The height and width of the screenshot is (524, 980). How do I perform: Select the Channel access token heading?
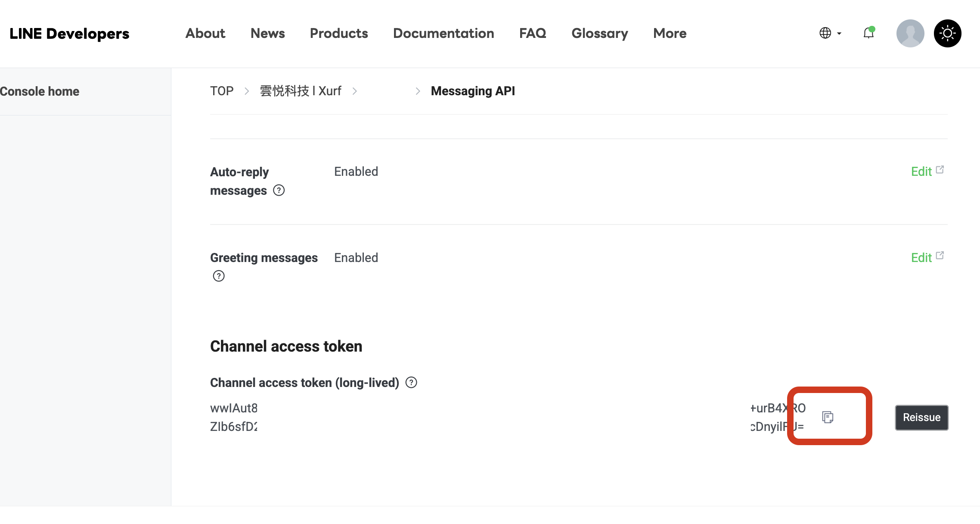[286, 346]
